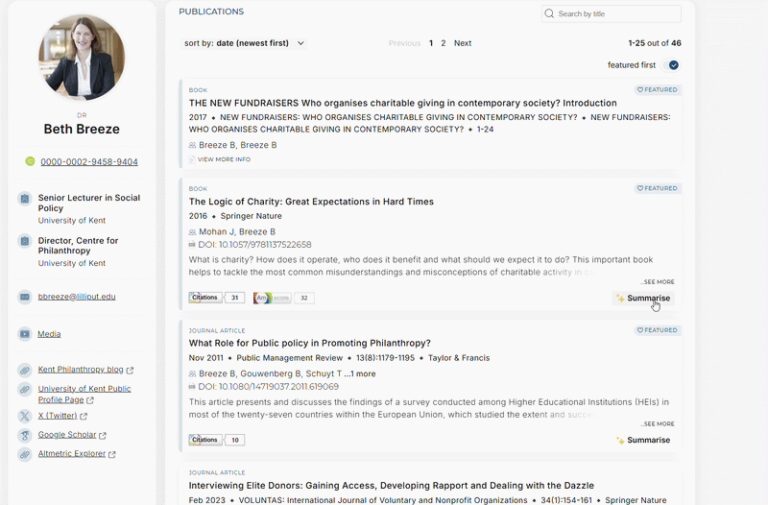The image size is (768, 505).
Task: Click the Altmetric Explorer link icon
Action: 24,454
